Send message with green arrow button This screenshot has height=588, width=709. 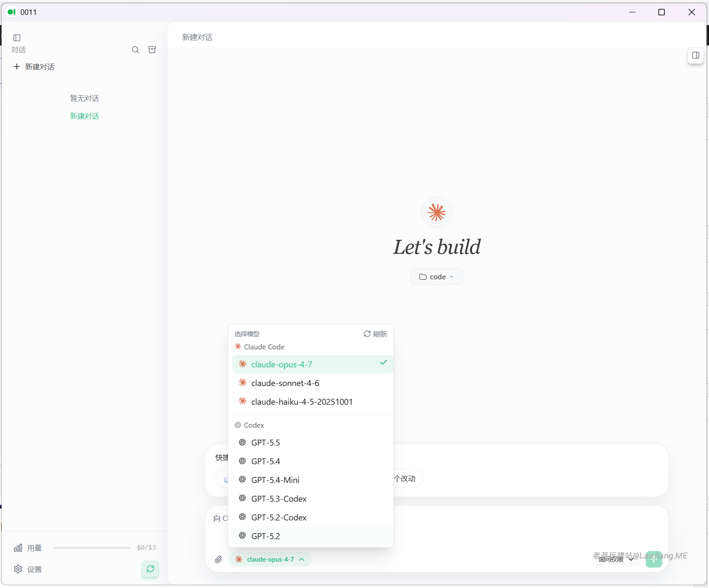654,559
